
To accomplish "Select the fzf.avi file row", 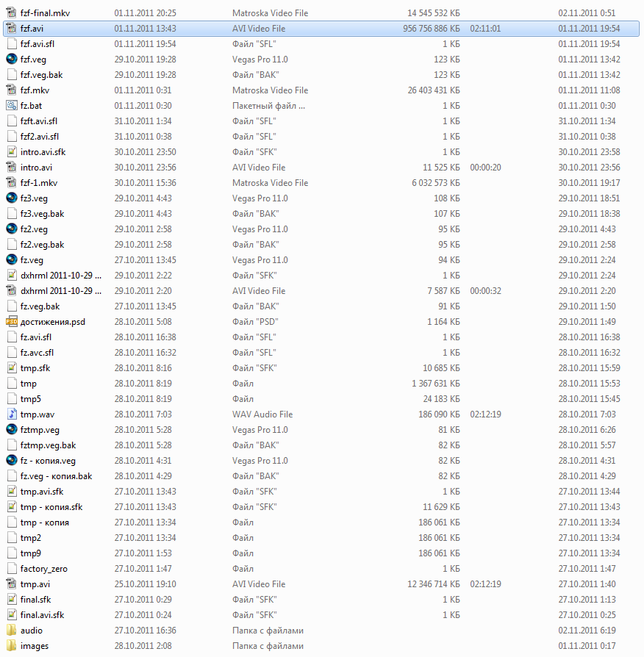I will [x=321, y=29].
